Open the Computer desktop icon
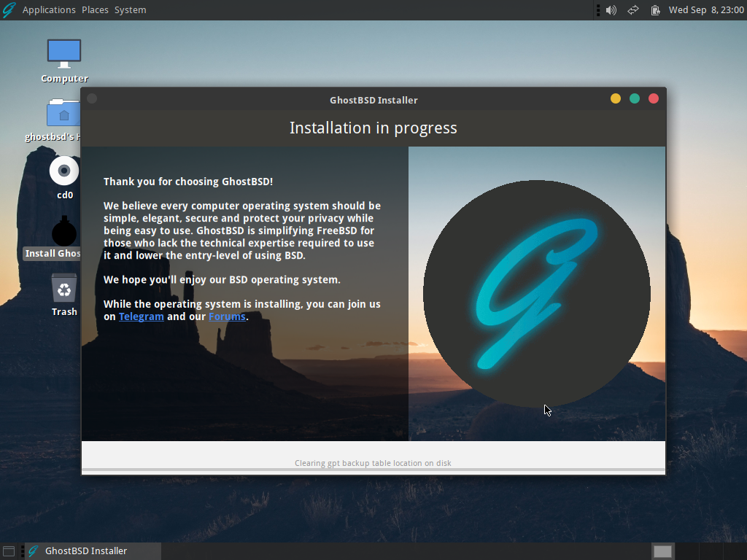Viewport: 747px width, 560px height. tap(64, 53)
